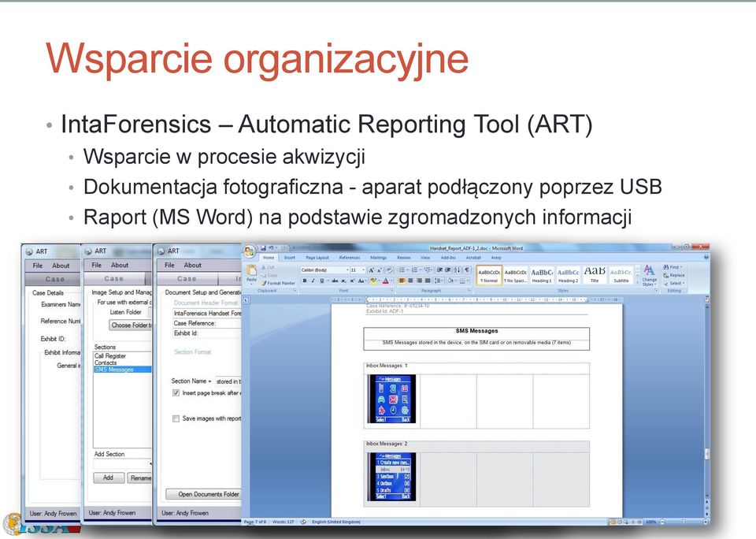Image resolution: width=756 pixels, height=539 pixels.
Task: Click the Numbering list icon
Action: point(415,270)
